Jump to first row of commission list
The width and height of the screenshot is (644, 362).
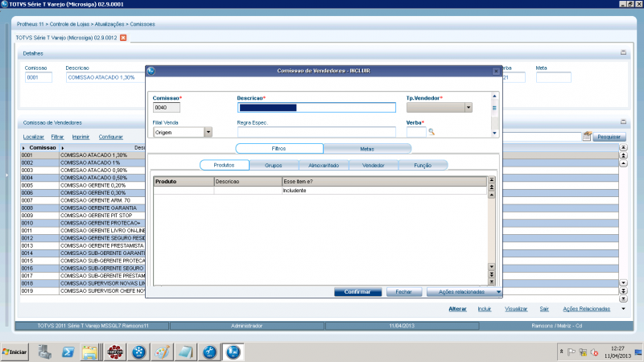point(623,147)
